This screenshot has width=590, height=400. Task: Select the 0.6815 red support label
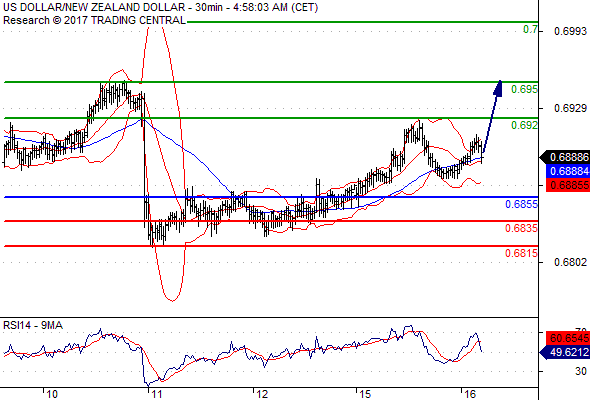[x=521, y=253]
